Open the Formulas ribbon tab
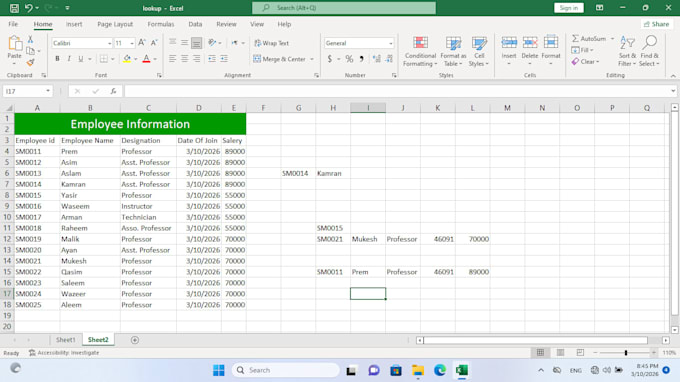 pos(160,24)
